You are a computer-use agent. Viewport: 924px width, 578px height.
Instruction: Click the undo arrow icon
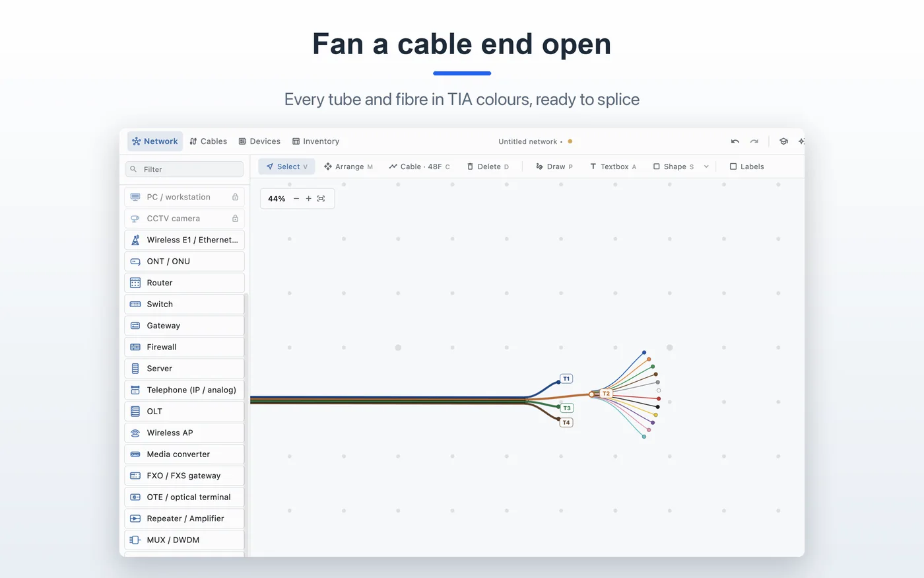[735, 141]
